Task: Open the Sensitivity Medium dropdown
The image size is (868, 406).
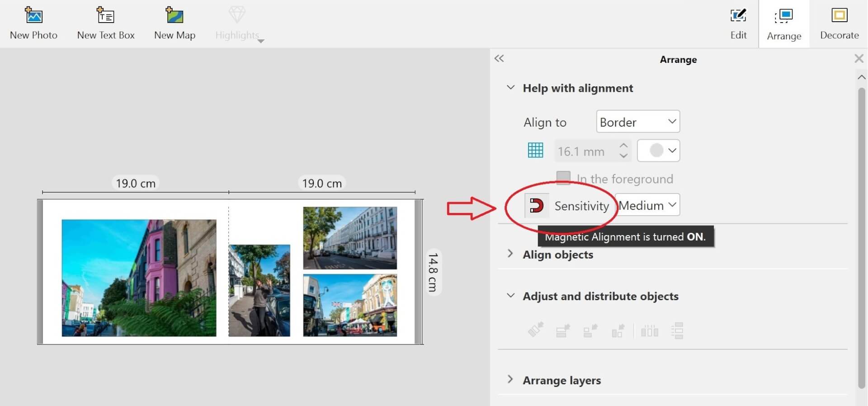Action: pyautogui.click(x=647, y=206)
